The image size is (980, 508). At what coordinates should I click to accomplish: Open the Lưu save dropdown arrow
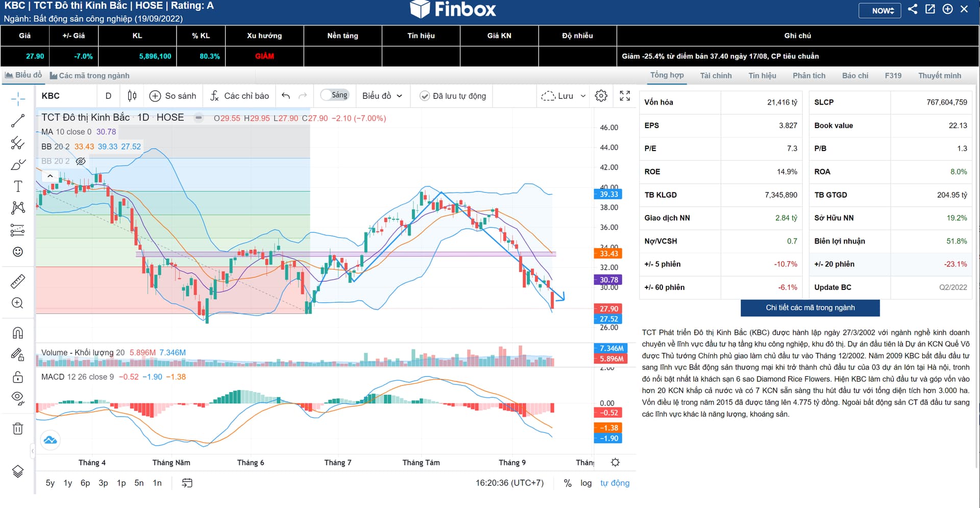pos(583,96)
